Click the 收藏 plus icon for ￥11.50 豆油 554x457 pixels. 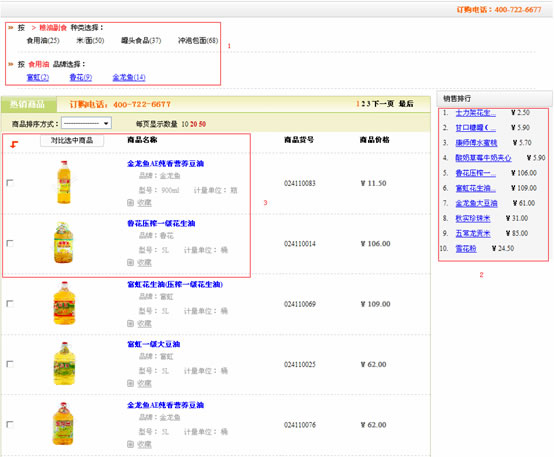click(x=130, y=203)
